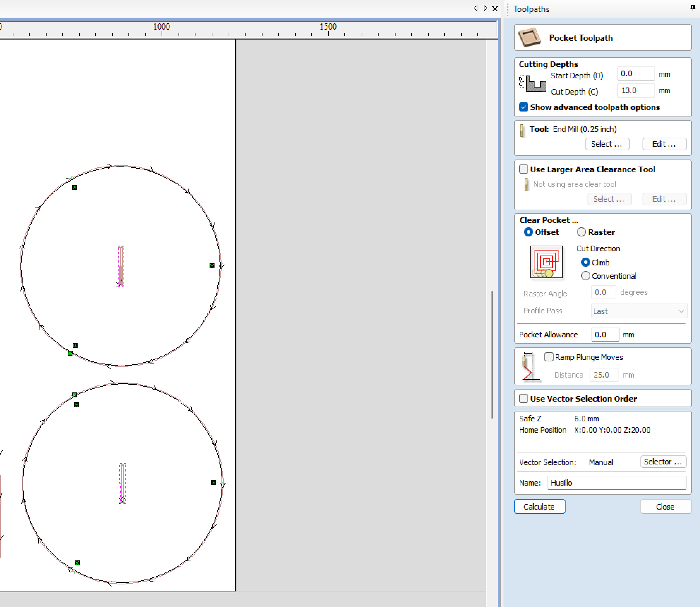Click the green node right of lower circle

pyautogui.click(x=213, y=482)
